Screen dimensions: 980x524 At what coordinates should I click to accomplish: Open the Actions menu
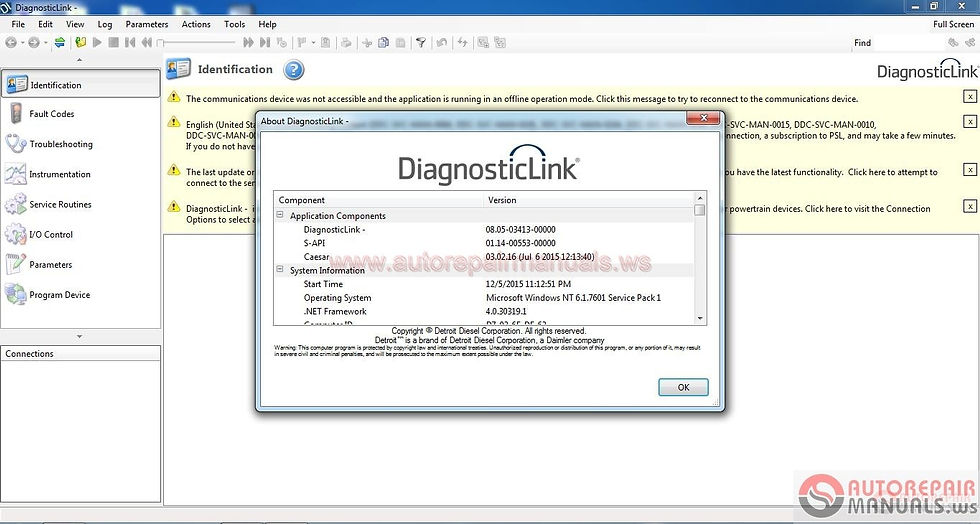point(196,24)
